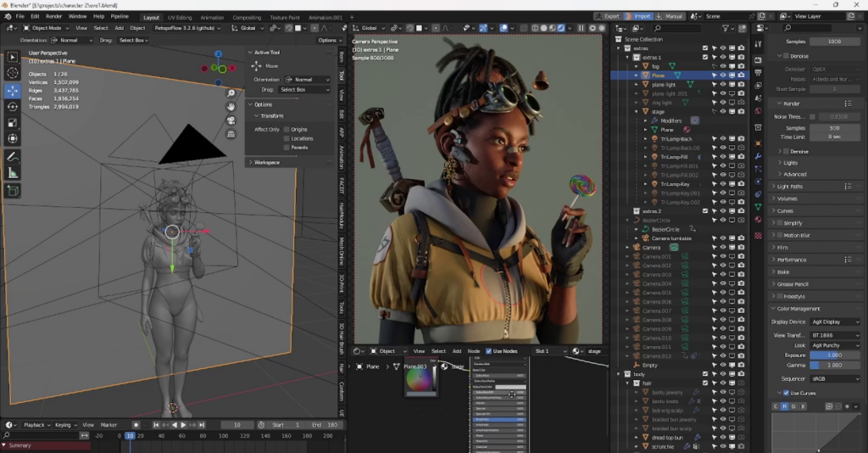Image resolution: width=868 pixels, height=453 pixels.
Task: Click the Manual button
Action: pos(670,17)
